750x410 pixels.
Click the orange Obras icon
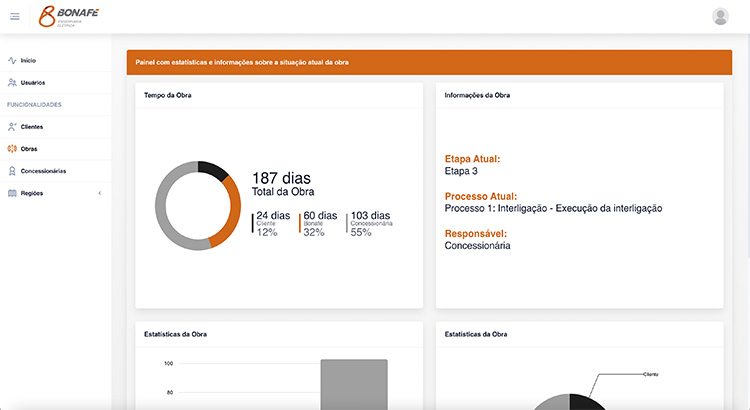tap(12, 149)
